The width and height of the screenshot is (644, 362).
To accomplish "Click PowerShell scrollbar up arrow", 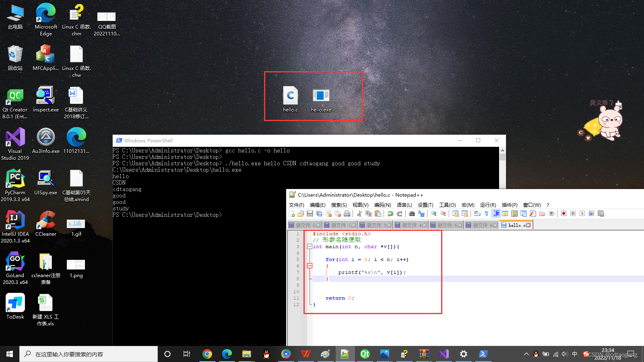I will click(502, 150).
